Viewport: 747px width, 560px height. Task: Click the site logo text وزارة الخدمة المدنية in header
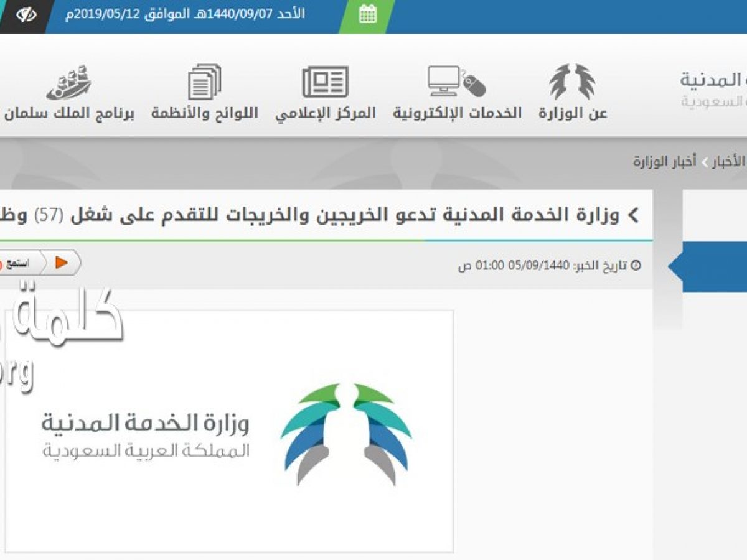tap(713, 80)
